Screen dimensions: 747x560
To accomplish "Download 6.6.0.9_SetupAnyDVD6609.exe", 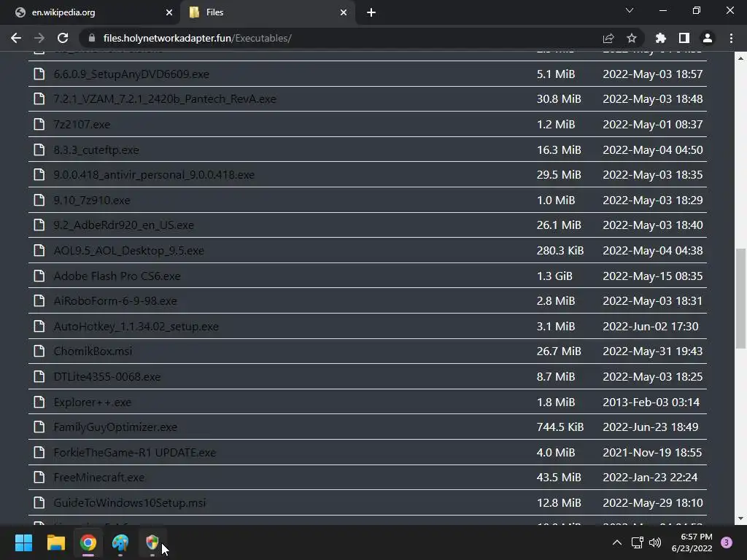I will pos(131,74).
